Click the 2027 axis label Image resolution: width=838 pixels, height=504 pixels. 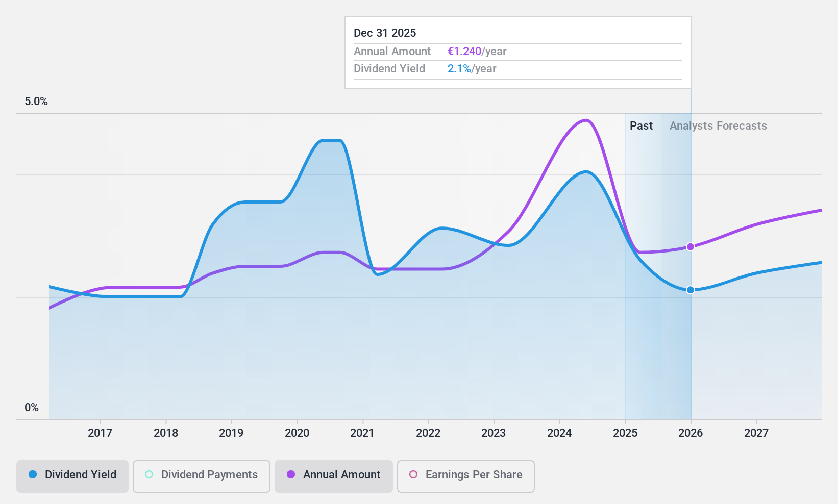coord(756,433)
